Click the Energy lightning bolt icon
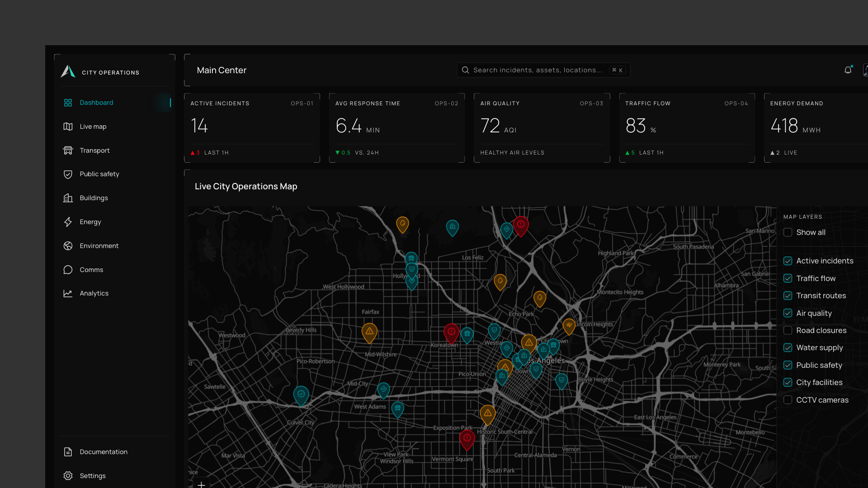Screen dimensions: 868x488 68,222
